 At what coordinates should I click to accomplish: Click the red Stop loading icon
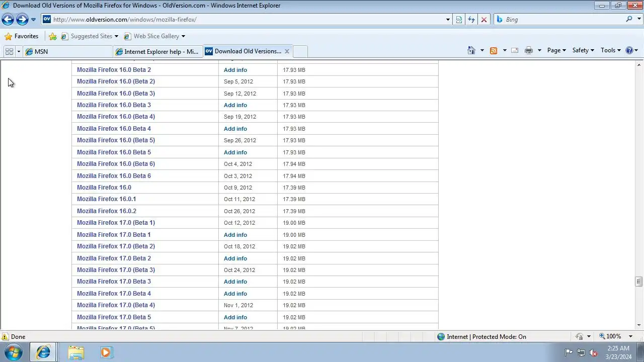pyautogui.click(x=484, y=20)
